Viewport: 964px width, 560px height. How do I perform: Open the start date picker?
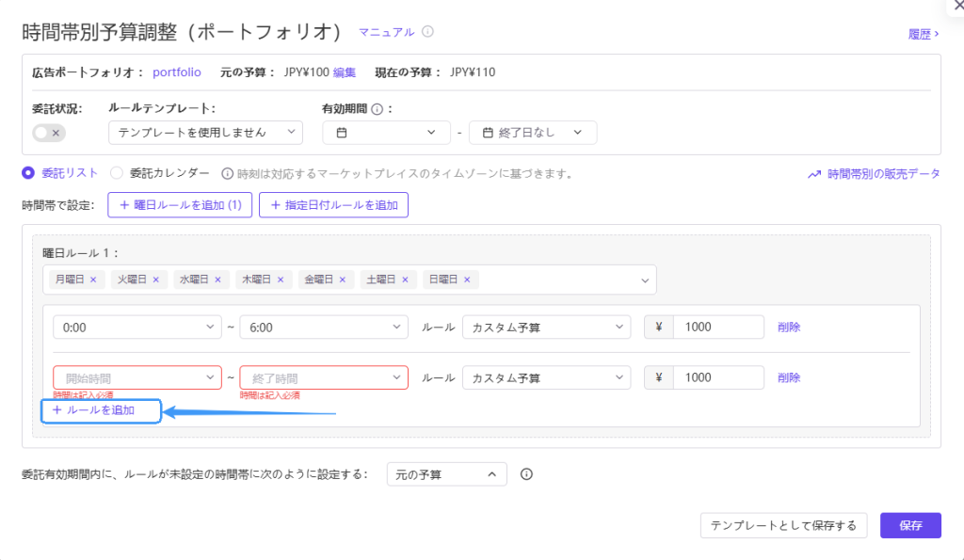pos(386,132)
